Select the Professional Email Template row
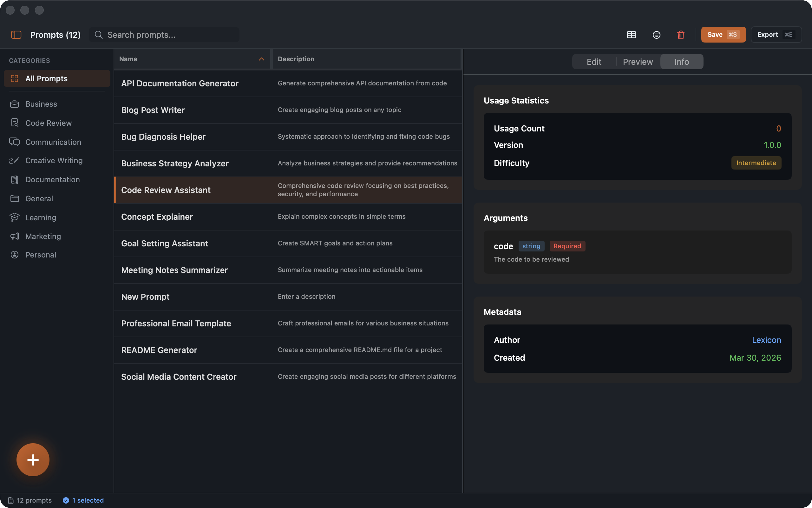 click(288, 323)
